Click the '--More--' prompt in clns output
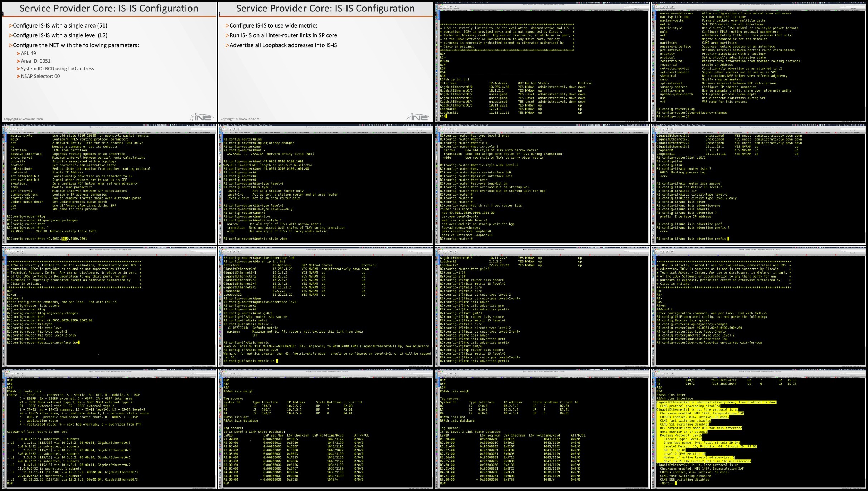 click(666, 483)
